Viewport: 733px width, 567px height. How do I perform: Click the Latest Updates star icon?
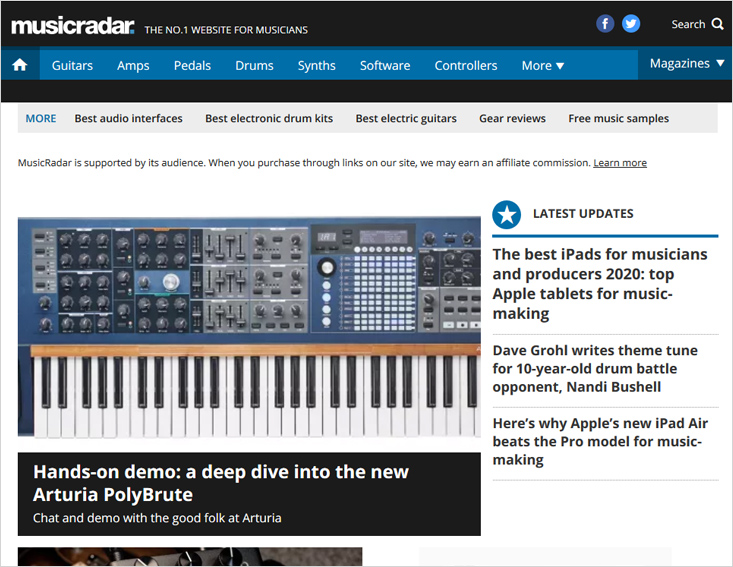506,215
